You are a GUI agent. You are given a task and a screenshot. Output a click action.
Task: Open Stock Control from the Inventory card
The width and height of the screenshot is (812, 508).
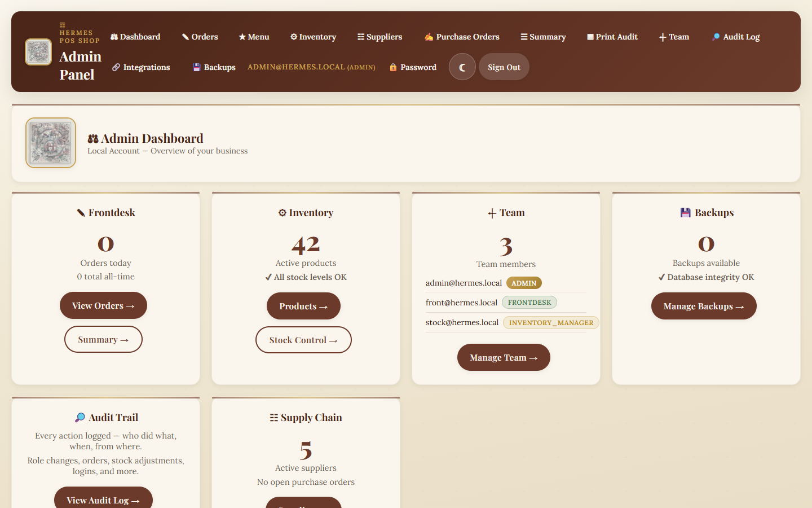coord(303,340)
